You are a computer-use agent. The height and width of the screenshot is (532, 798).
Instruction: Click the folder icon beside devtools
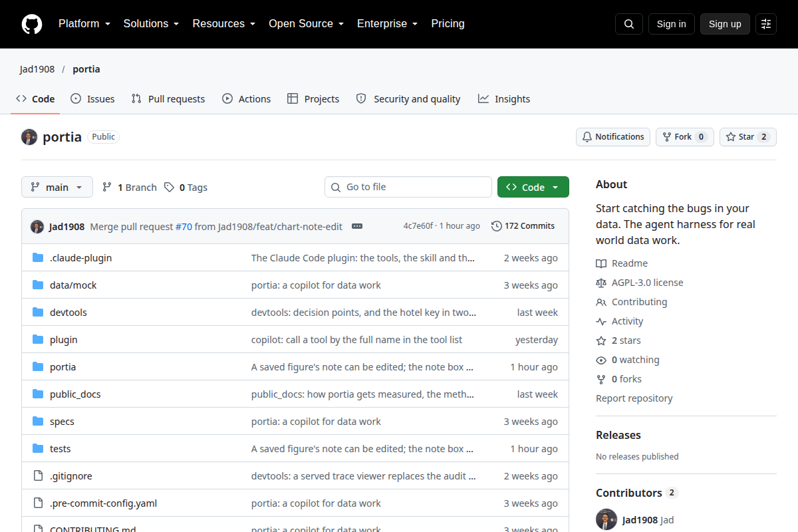click(x=38, y=313)
